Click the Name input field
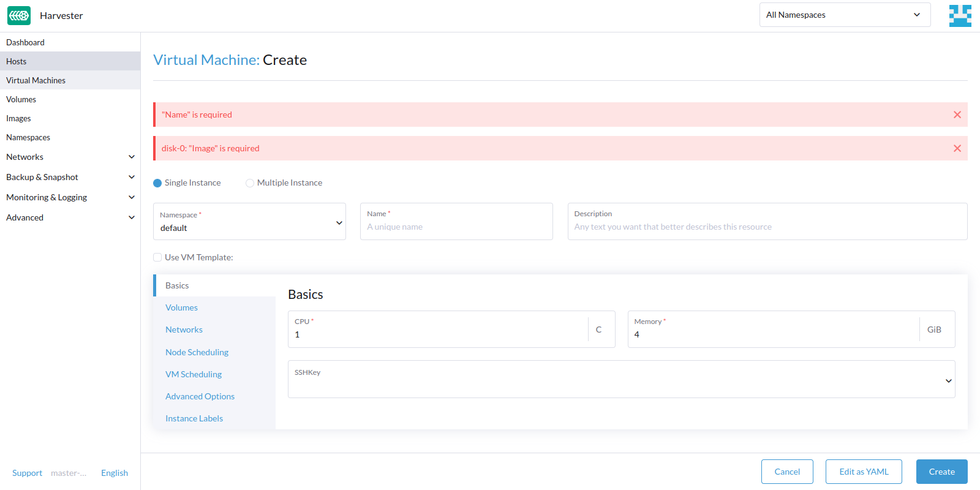The width and height of the screenshot is (980, 490). point(456,227)
